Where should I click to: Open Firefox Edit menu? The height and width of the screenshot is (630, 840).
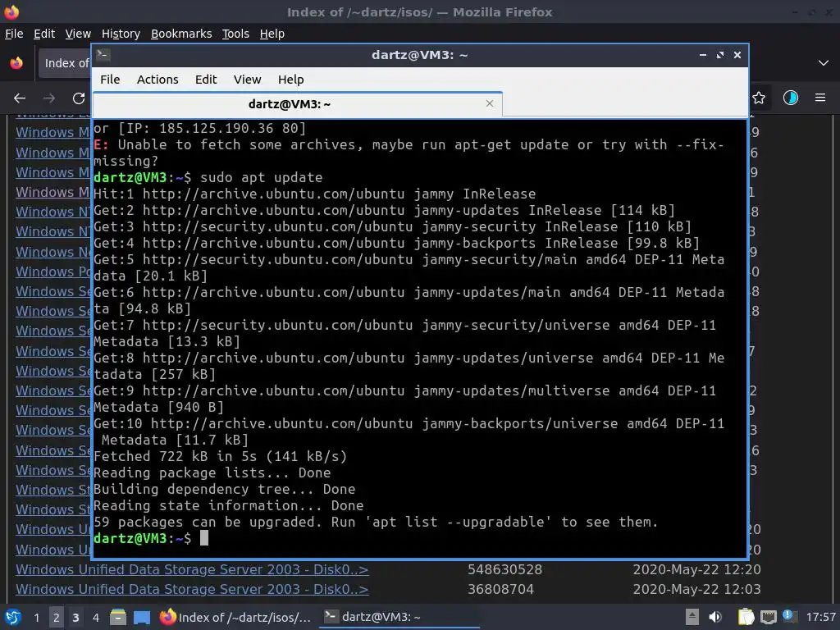44,33
